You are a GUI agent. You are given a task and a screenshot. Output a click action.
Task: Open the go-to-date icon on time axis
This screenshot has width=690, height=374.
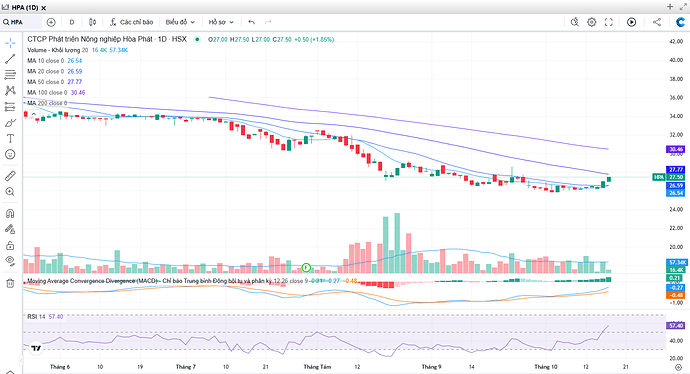(x=678, y=367)
